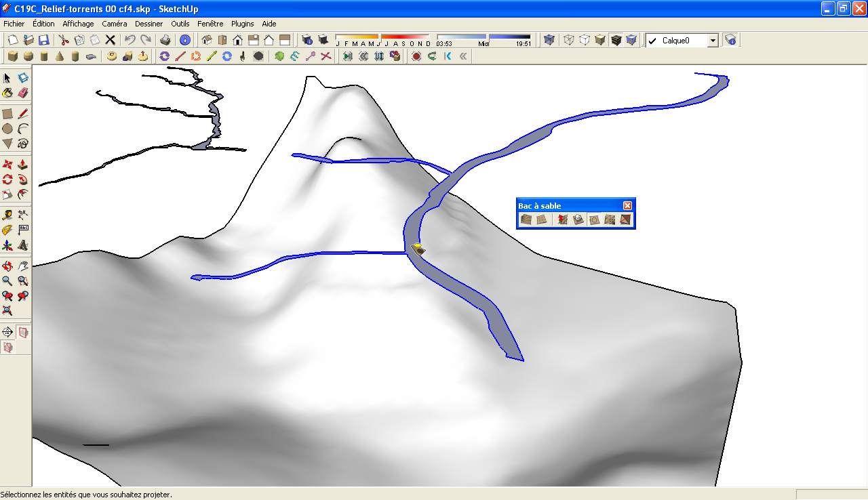The height and width of the screenshot is (500, 868).
Task: Open the Shadow Settings dialog icon
Action: 307,40
